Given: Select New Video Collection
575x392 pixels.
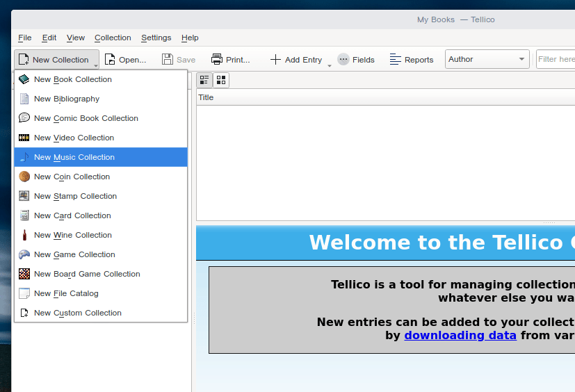Looking at the screenshot, I should (101, 138).
